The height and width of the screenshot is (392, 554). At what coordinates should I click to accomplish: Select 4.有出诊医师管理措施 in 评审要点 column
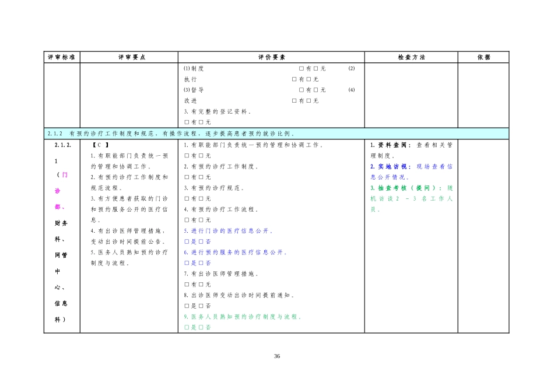[128, 231]
